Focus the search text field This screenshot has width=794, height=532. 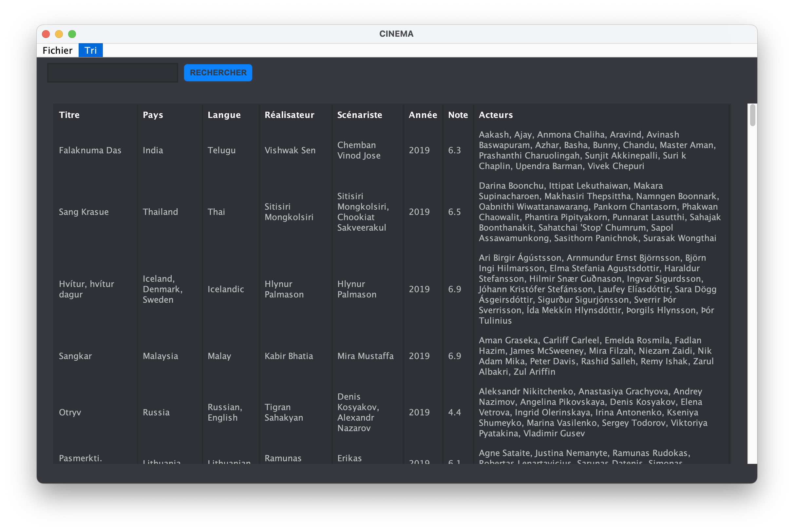point(113,73)
